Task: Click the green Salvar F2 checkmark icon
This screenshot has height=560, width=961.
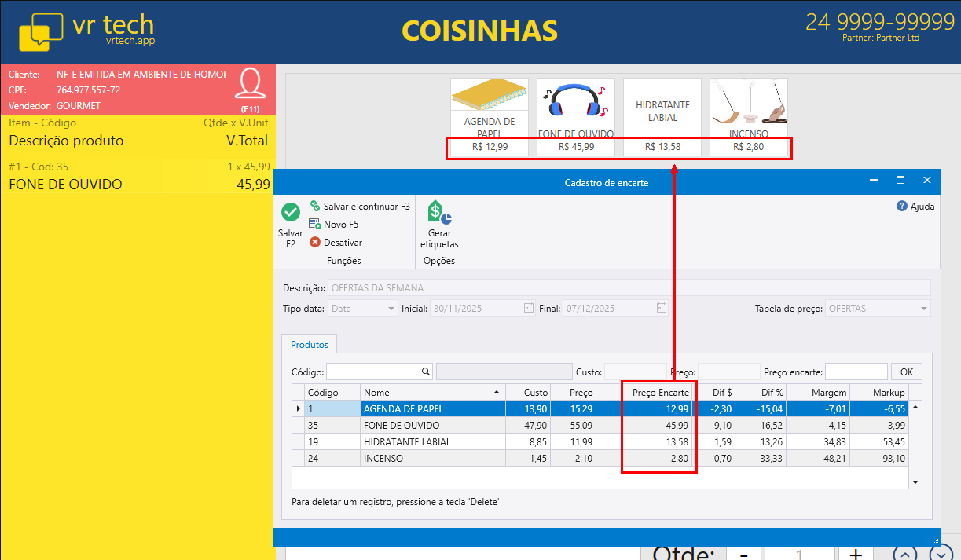Action: (291, 212)
